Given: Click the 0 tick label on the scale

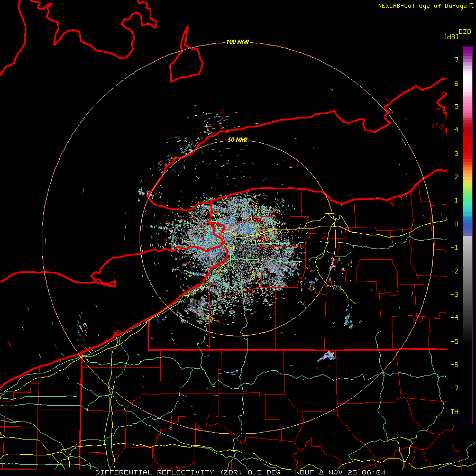Looking at the screenshot, I should pos(456,224).
